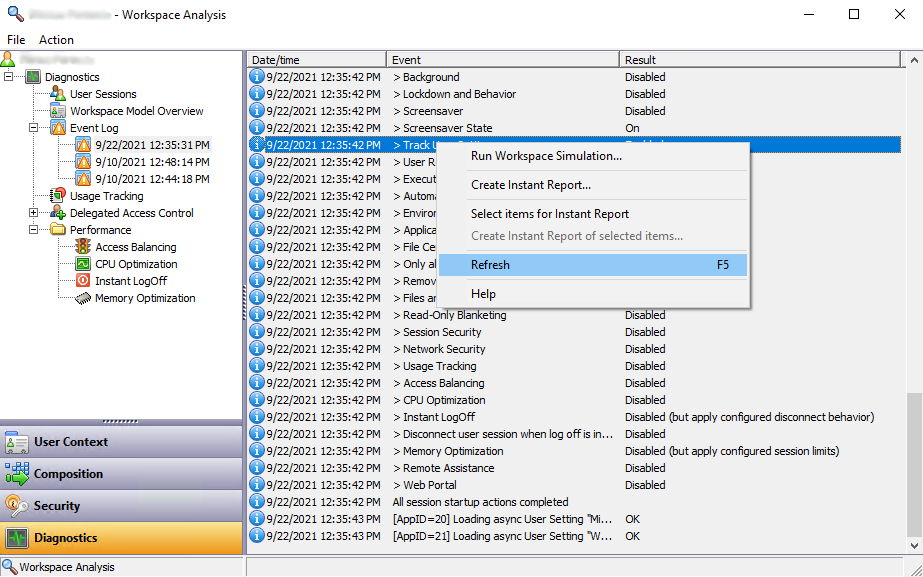Switch to the User Context section

(71, 442)
